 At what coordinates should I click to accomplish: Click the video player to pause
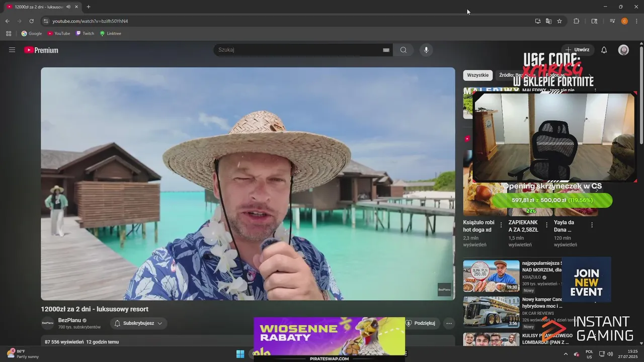(x=248, y=184)
